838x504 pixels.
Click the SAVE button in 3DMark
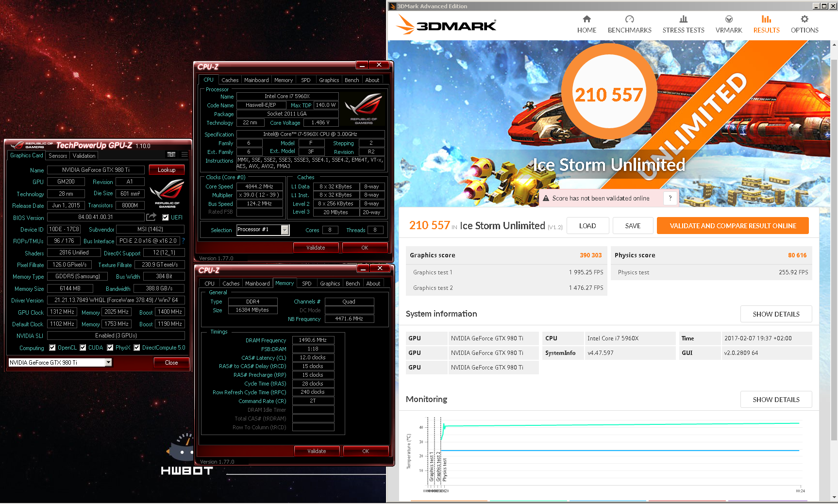pyautogui.click(x=633, y=226)
